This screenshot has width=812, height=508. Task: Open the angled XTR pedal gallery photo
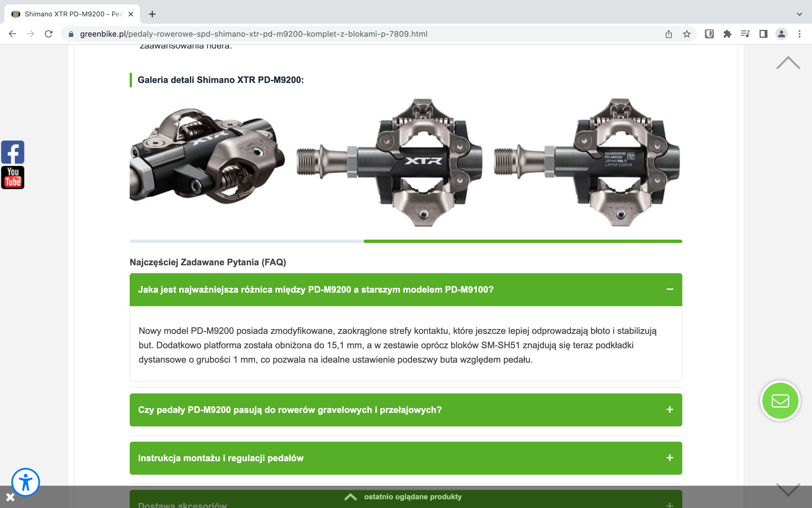[x=207, y=156]
